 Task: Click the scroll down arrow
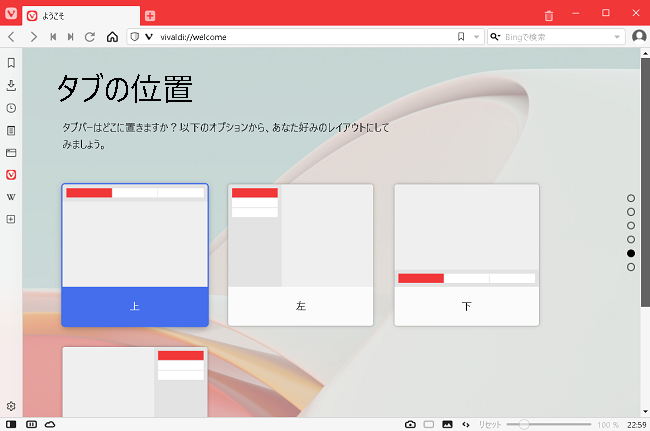pyautogui.click(x=645, y=412)
